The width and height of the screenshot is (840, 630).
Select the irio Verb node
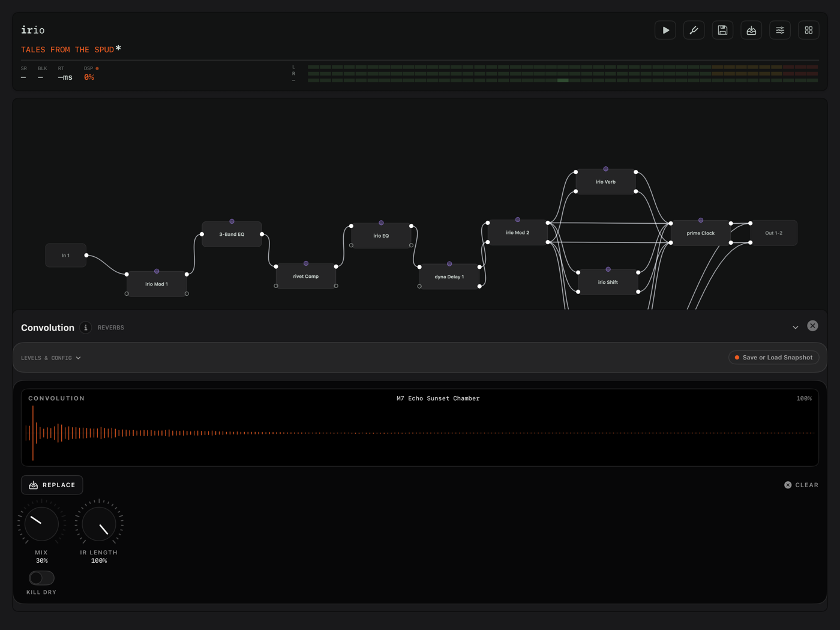pos(605,182)
